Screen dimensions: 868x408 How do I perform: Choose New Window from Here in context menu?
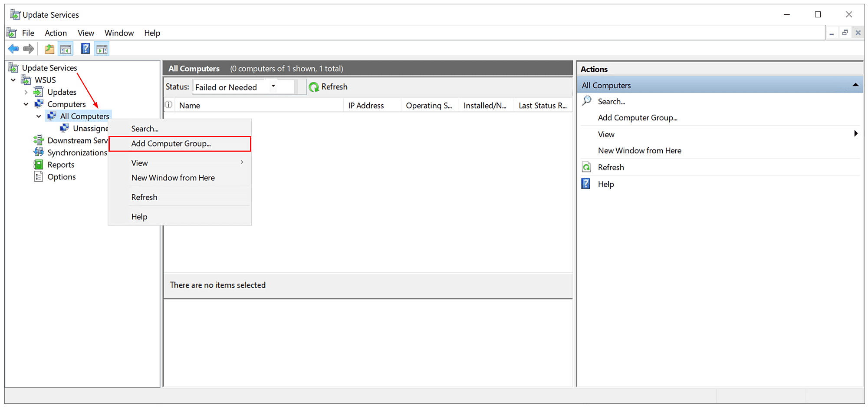(x=180, y=178)
